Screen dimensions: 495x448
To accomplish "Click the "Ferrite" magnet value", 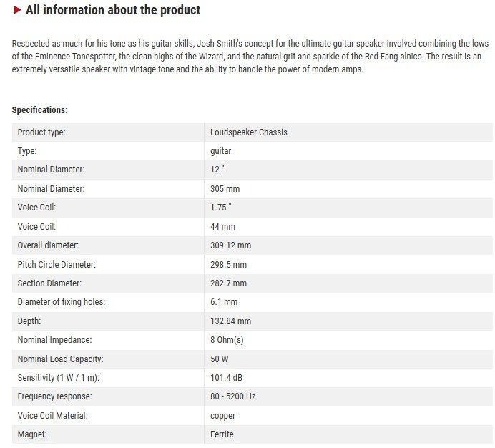I will click(222, 434).
